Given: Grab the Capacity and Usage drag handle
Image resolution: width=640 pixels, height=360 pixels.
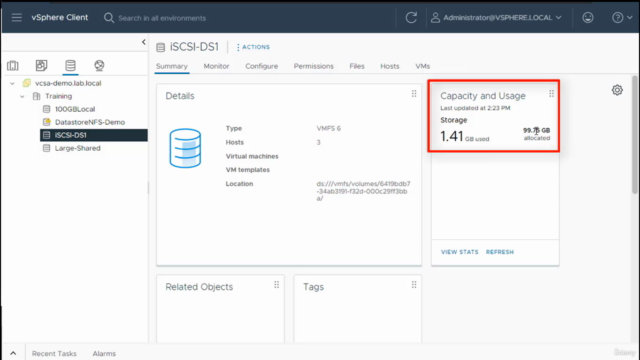Looking at the screenshot, I should 551,94.
